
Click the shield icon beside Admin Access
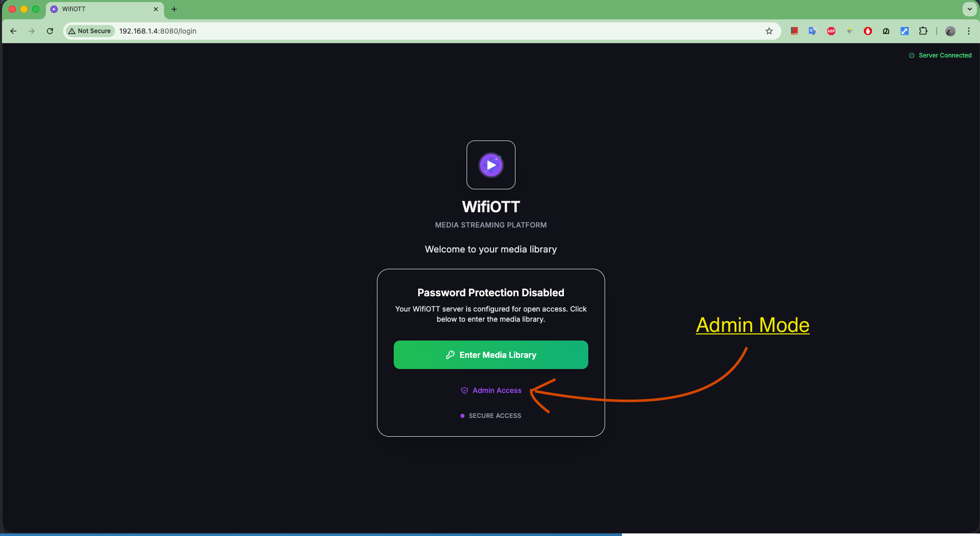(x=465, y=390)
